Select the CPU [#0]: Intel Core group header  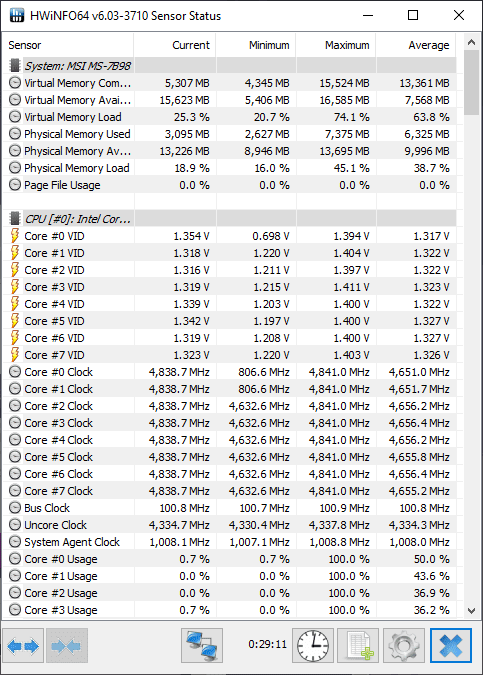click(232, 219)
